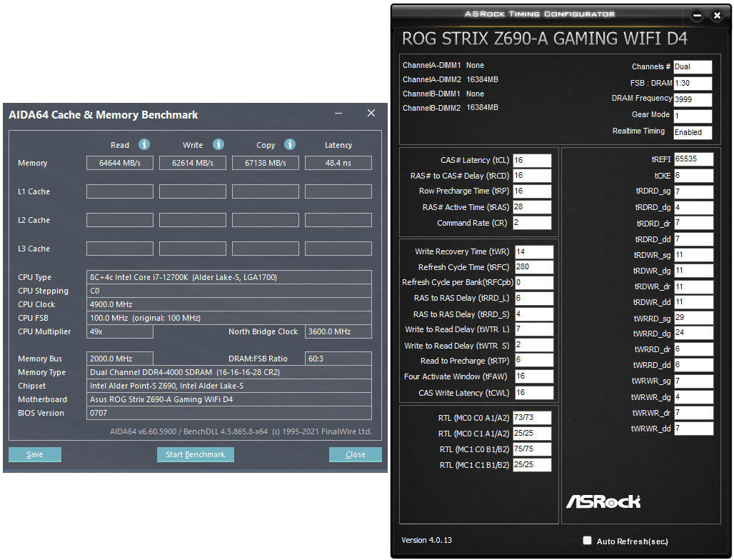The width and height of the screenshot is (734, 560).
Task: Click the Refresh Cycle Time (tRFC) field
Action: coord(534,267)
